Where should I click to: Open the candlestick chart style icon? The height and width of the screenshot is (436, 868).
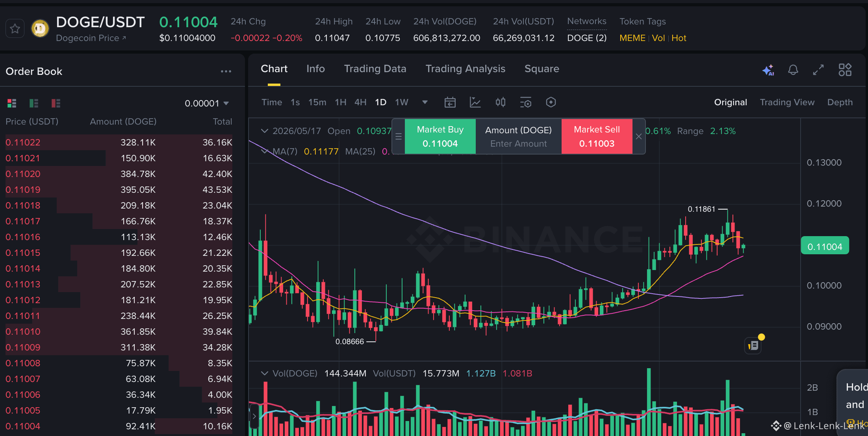click(501, 102)
